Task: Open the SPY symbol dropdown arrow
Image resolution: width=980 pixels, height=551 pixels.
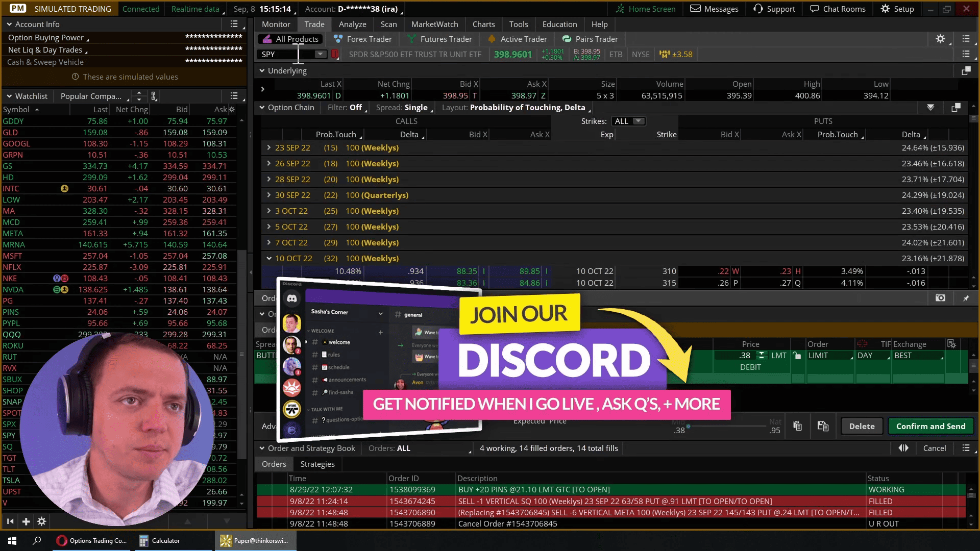Action: (x=320, y=54)
